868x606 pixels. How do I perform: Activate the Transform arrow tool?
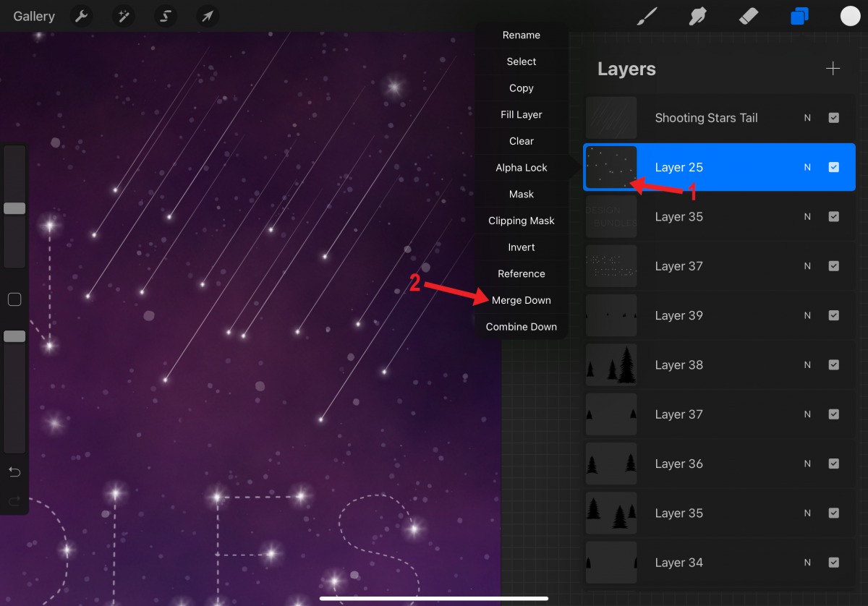(x=208, y=17)
